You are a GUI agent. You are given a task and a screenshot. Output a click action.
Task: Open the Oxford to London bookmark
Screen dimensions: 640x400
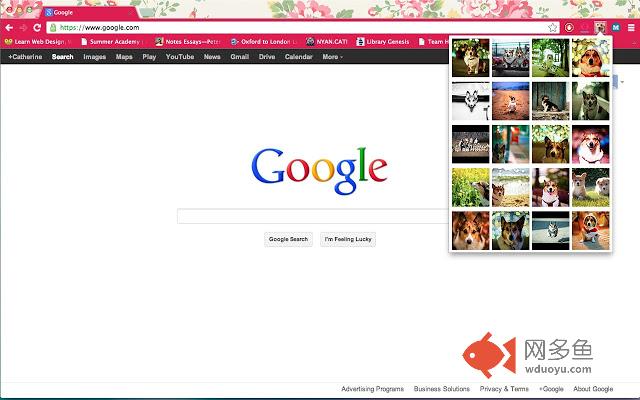(x=264, y=42)
